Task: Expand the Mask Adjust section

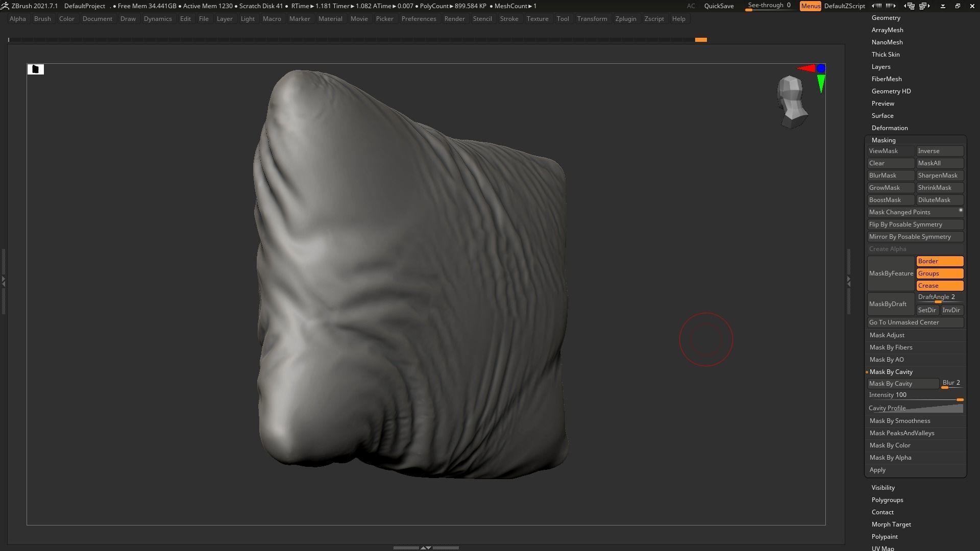Action: click(x=887, y=335)
